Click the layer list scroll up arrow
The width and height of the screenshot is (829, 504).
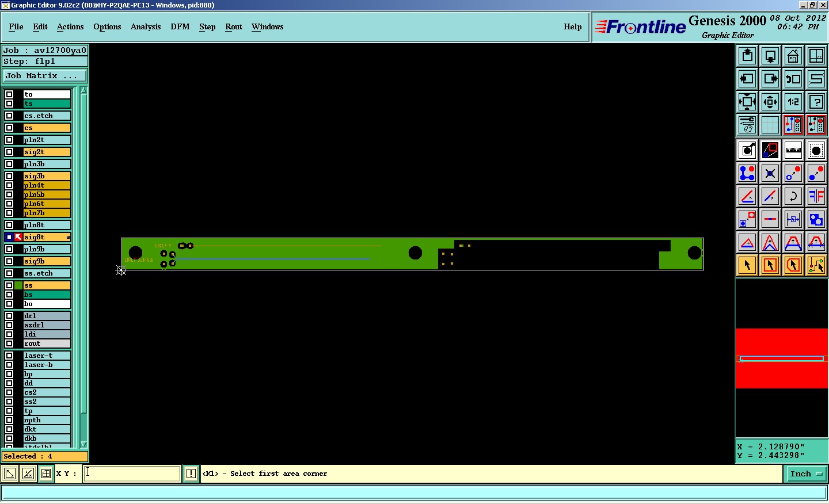pyautogui.click(x=83, y=90)
